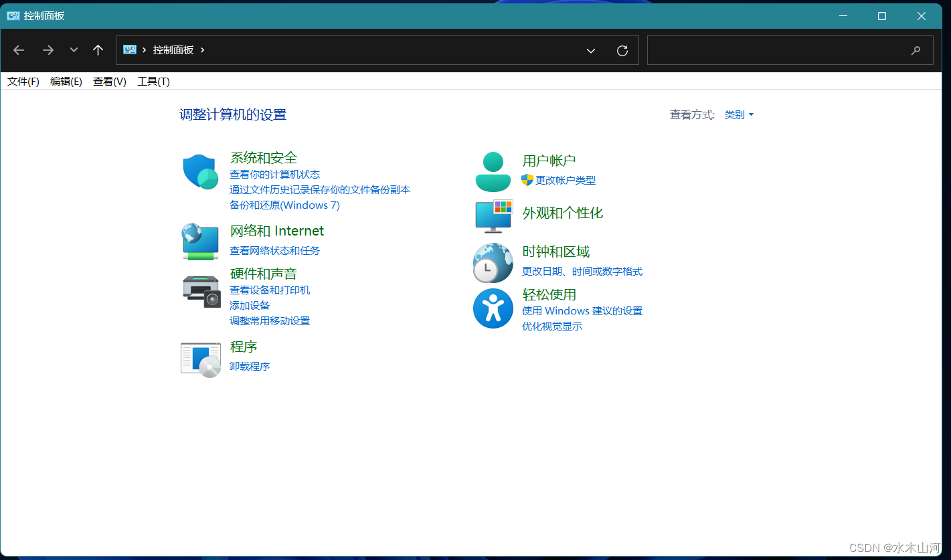Open the 工具(T) menu
Viewport: 951px width, 560px height.
153,81
